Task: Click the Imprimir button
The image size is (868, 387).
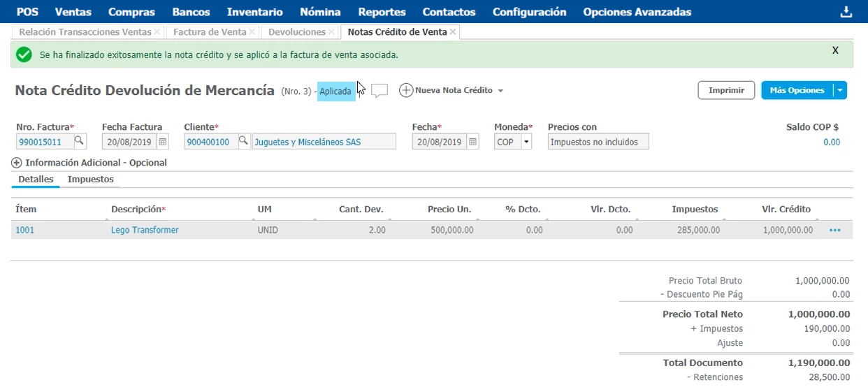Action: click(x=726, y=90)
